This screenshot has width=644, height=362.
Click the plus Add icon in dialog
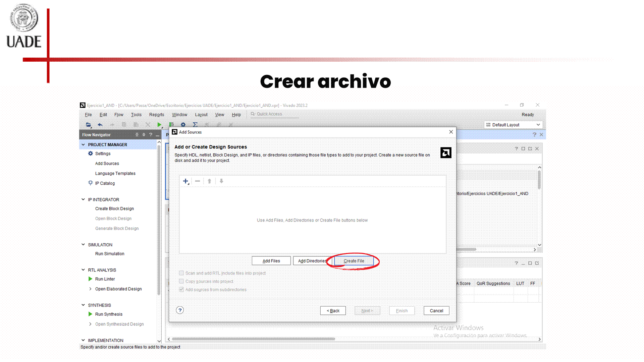tap(185, 181)
